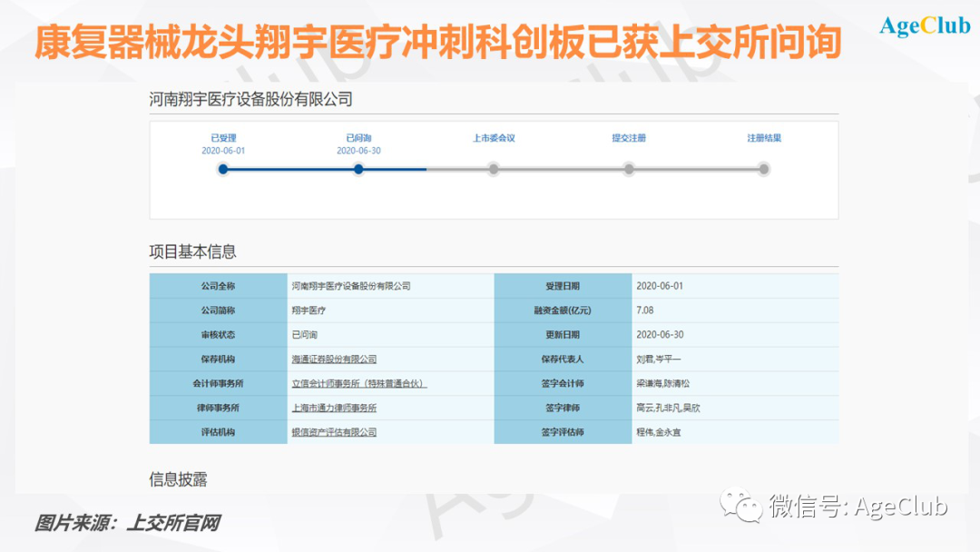Open the 立信会计师事务所 accounting firm link

pos(358,384)
